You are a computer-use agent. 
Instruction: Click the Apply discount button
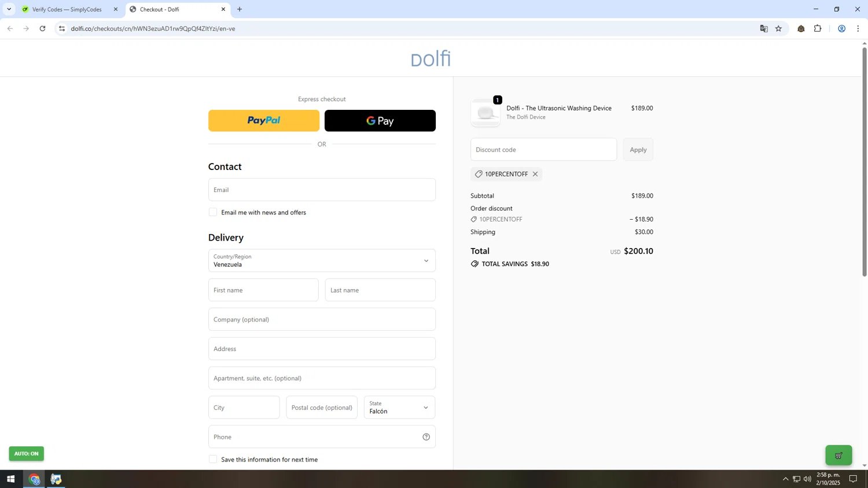tap(638, 150)
